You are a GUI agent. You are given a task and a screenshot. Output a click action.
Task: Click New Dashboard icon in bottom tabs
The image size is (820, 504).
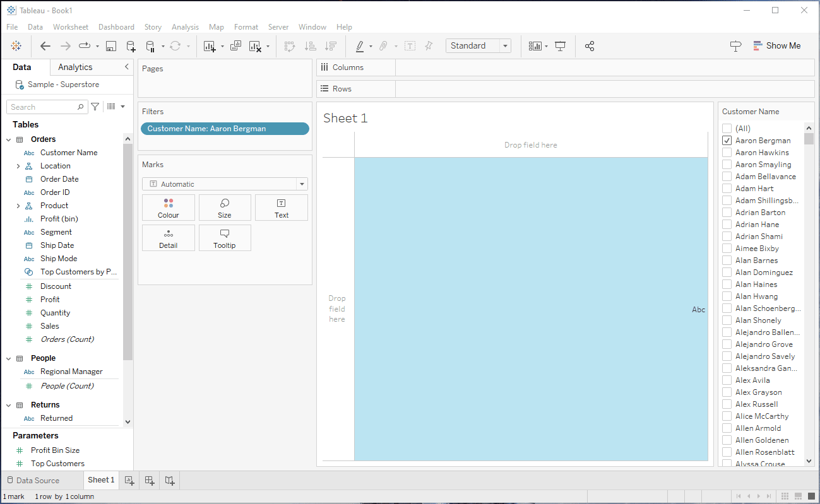(150, 480)
